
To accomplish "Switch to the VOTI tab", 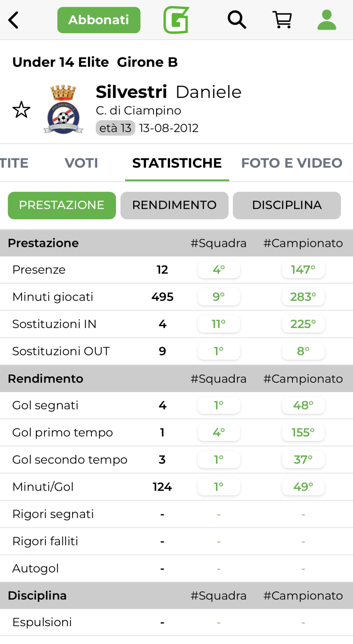I will pyautogui.click(x=81, y=163).
